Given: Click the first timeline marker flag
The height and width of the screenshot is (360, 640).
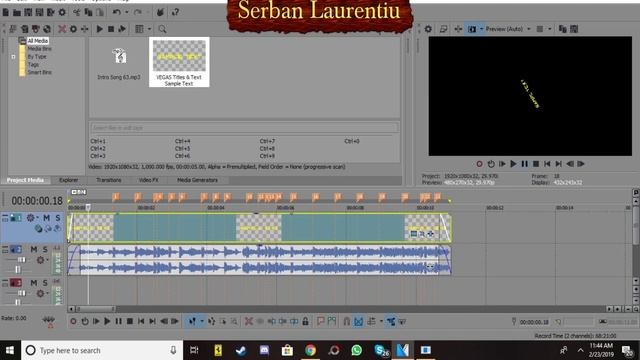Looking at the screenshot, I should click(x=116, y=198).
